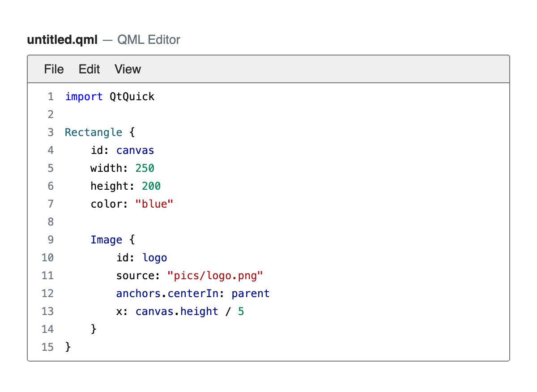Open the File menu
The height and width of the screenshot is (392, 537).
[x=54, y=69]
